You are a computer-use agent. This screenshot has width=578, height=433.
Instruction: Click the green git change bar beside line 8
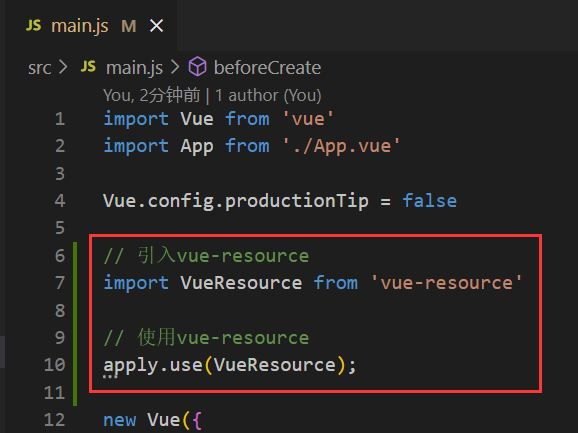tap(75, 310)
